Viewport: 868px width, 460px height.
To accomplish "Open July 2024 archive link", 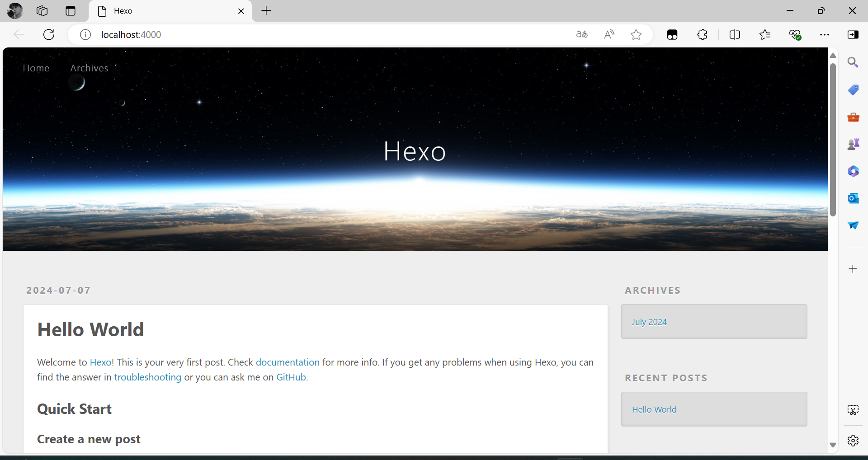I will click(649, 322).
